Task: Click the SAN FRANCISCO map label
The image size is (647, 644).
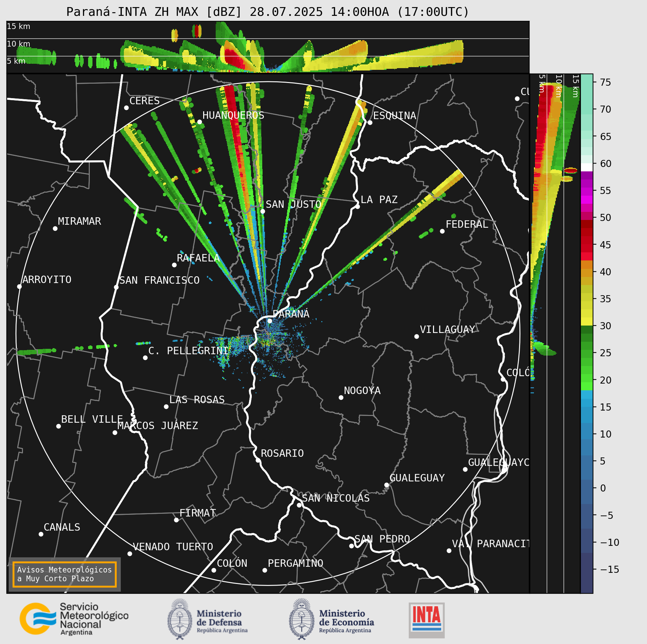Action: click(x=159, y=280)
